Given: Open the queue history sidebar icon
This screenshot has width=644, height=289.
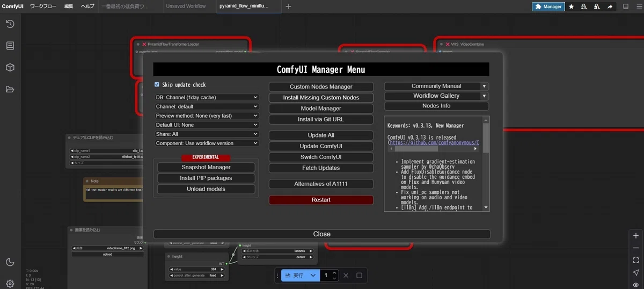Looking at the screenshot, I should [10, 24].
